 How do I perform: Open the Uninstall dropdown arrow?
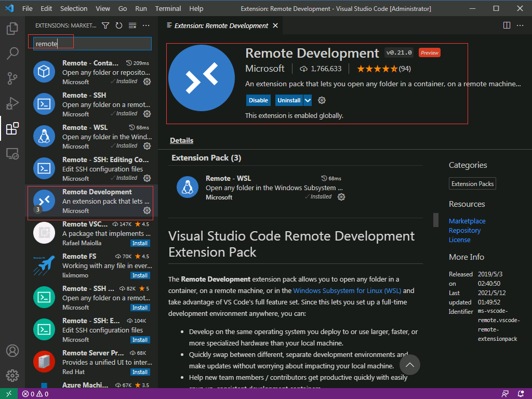(308, 100)
